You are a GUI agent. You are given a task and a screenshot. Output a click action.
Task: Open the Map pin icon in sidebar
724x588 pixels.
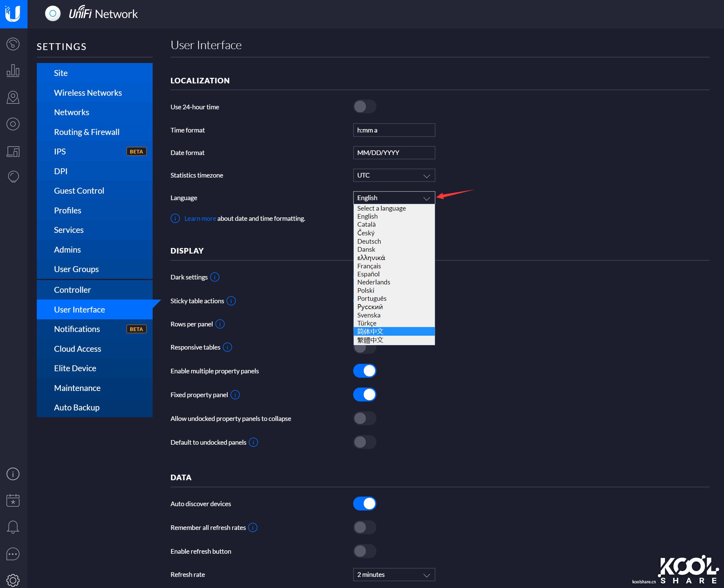coord(13,97)
